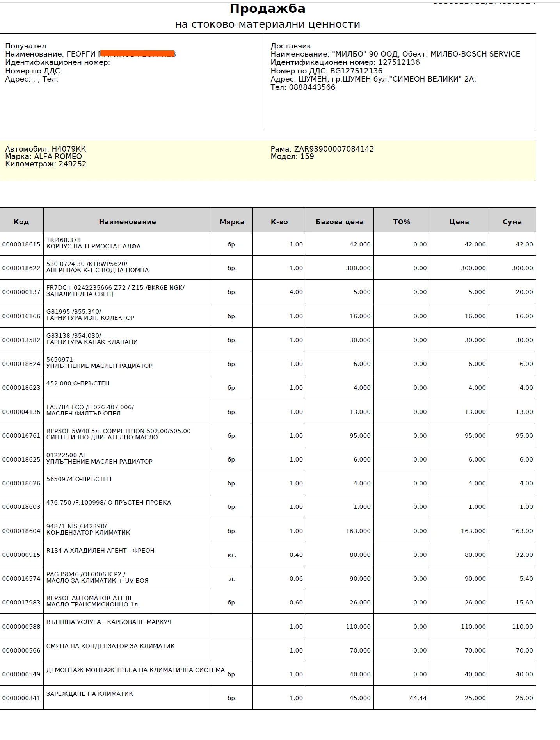Image resolution: width=560 pixels, height=740 pixels.
Task: Click 'R134 A ХЛАДИЛЕН АГЕНТ - ФРЕОН' item
Action: 100,551
